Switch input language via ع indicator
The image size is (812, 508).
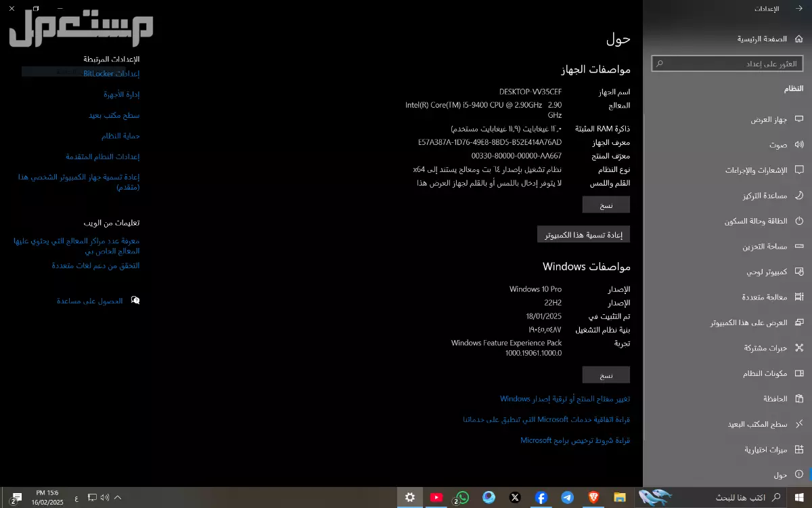76,498
